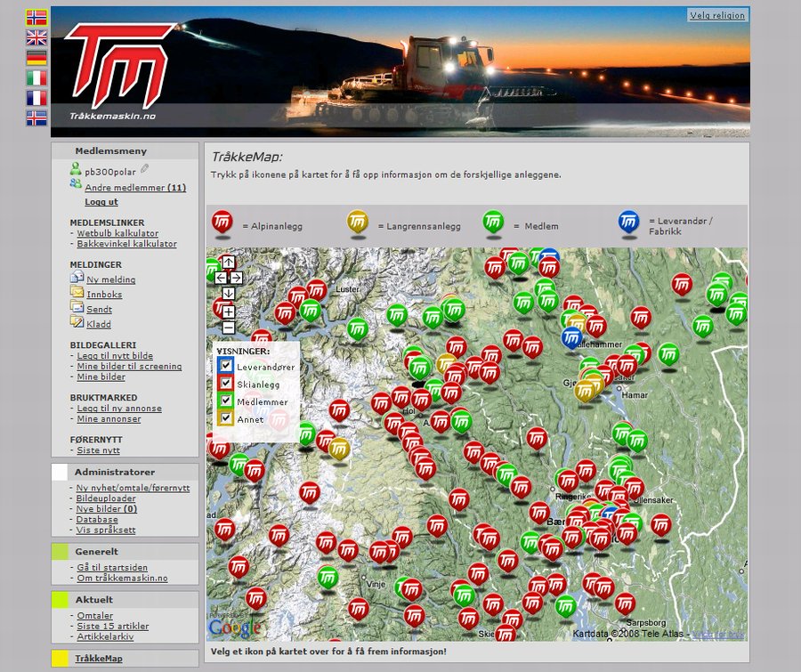Click the members group icon
801x672 pixels.
pyautogui.click(x=76, y=183)
